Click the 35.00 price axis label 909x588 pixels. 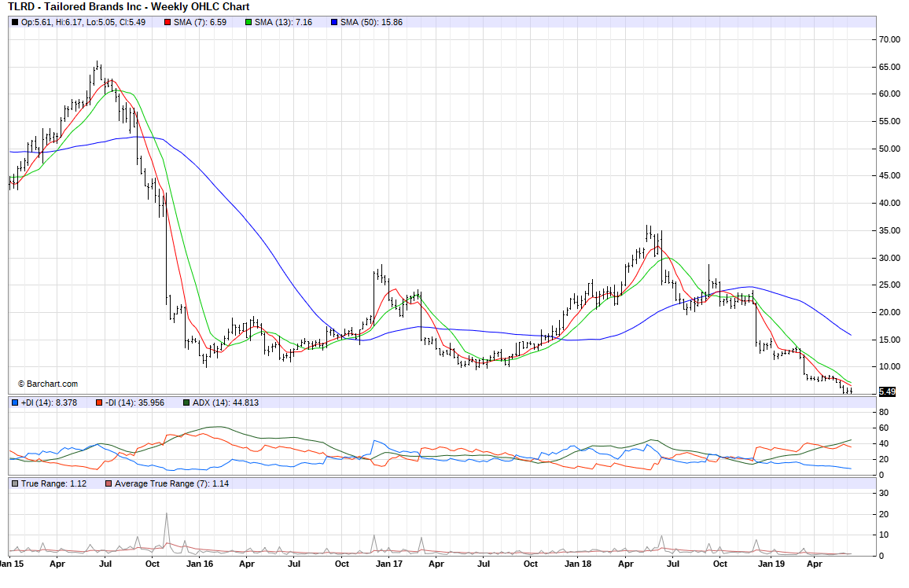point(889,230)
